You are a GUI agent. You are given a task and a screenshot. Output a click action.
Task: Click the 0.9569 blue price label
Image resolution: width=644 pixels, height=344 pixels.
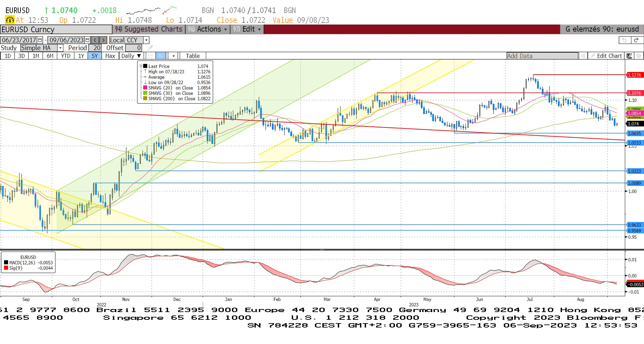tap(634, 231)
